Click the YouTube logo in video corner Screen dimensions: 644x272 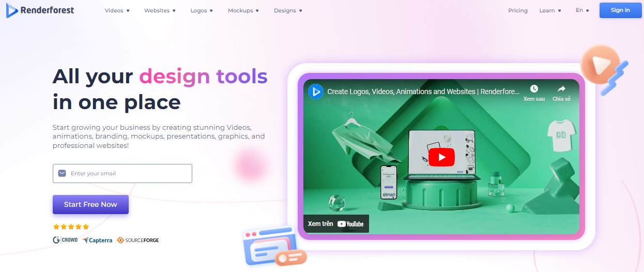click(x=350, y=224)
